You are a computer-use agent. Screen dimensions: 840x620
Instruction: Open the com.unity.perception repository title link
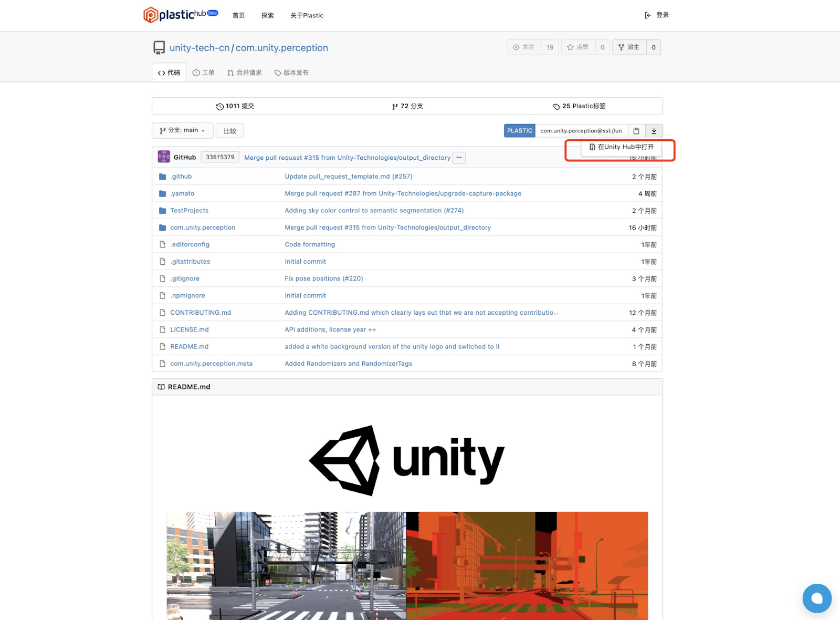pyautogui.click(x=282, y=48)
